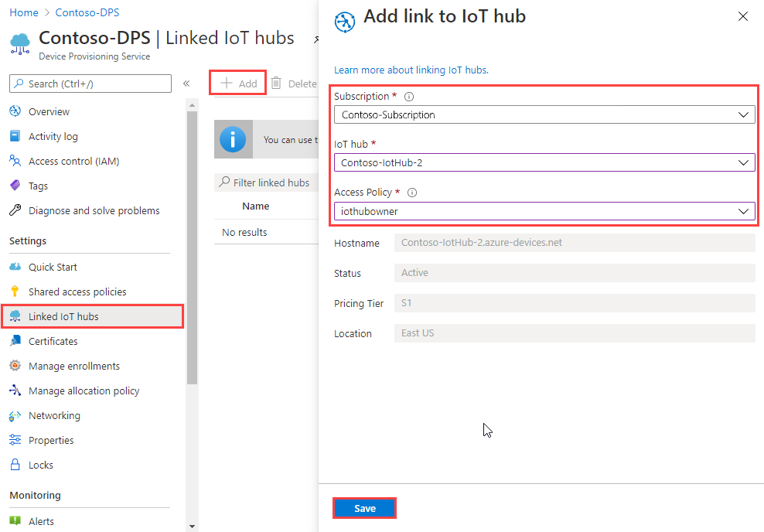Image resolution: width=764 pixels, height=532 pixels.
Task: Click the sidebar Search (Ctrl+/) field
Action: pos(90,84)
